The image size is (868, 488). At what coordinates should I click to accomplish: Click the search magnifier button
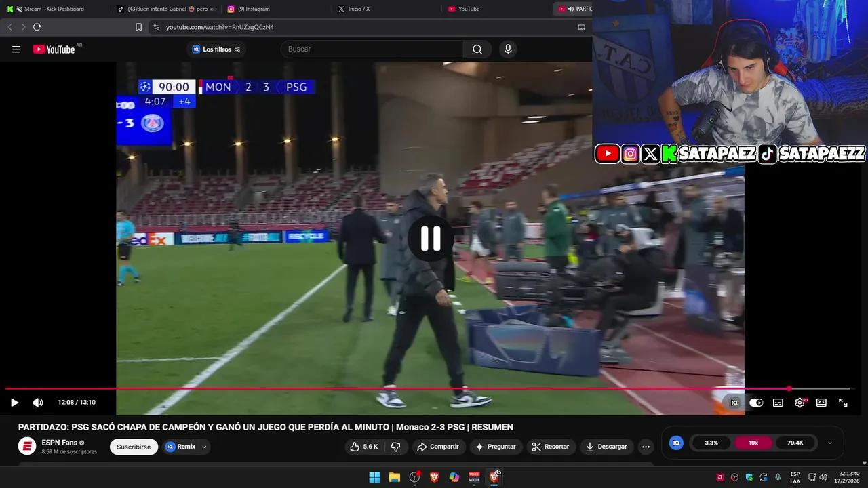pos(477,49)
